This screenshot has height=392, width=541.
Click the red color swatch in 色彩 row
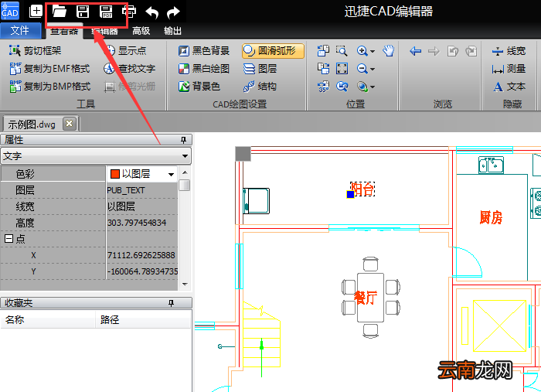[115, 174]
